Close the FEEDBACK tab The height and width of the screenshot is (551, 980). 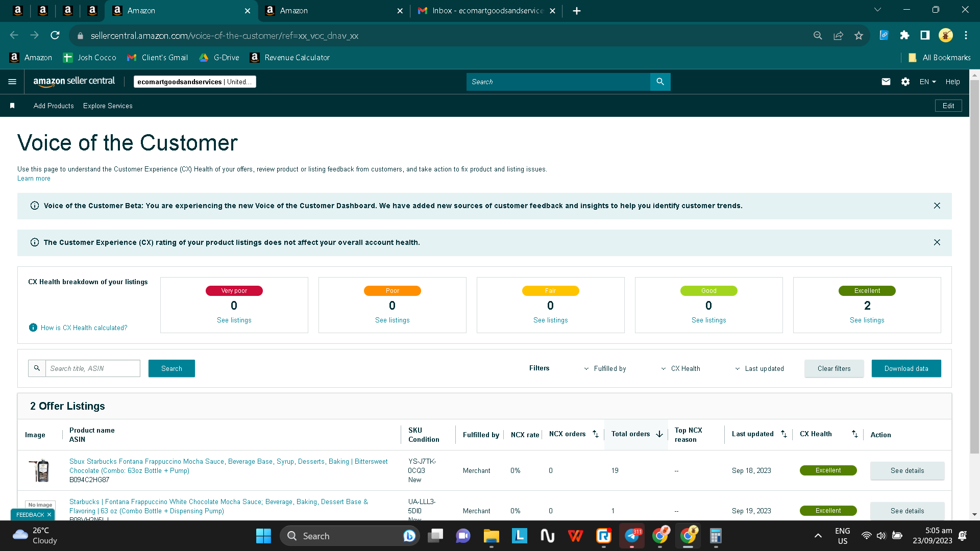coord(49,515)
